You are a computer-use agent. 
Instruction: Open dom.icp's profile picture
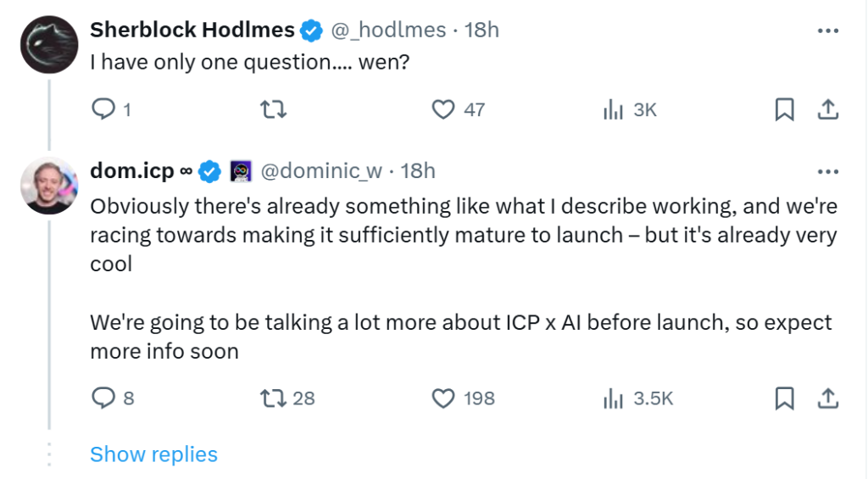(x=49, y=186)
